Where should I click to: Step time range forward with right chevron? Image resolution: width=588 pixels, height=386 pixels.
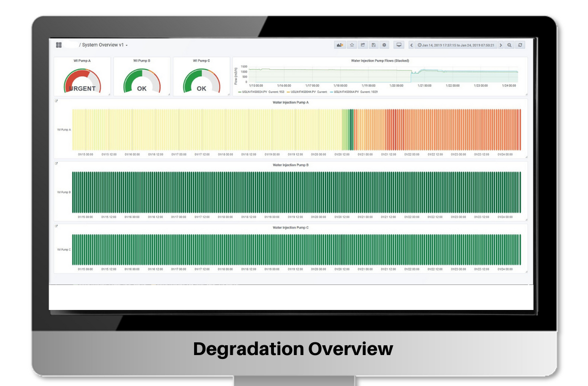click(501, 45)
